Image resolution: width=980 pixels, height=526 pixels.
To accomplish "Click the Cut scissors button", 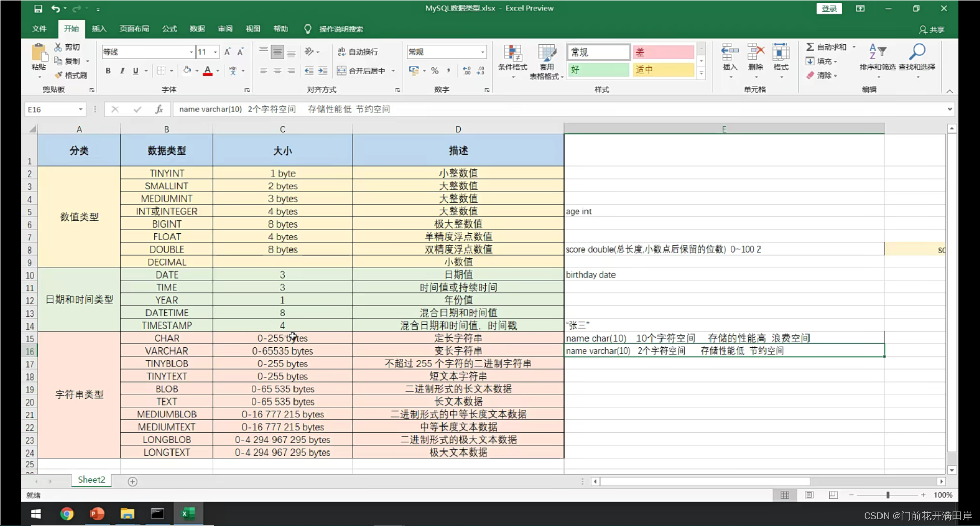I will click(x=67, y=47).
